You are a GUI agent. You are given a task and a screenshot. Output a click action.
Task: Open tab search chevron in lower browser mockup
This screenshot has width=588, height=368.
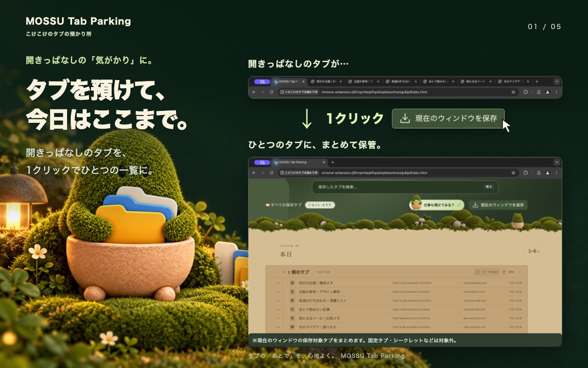tap(557, 162)
